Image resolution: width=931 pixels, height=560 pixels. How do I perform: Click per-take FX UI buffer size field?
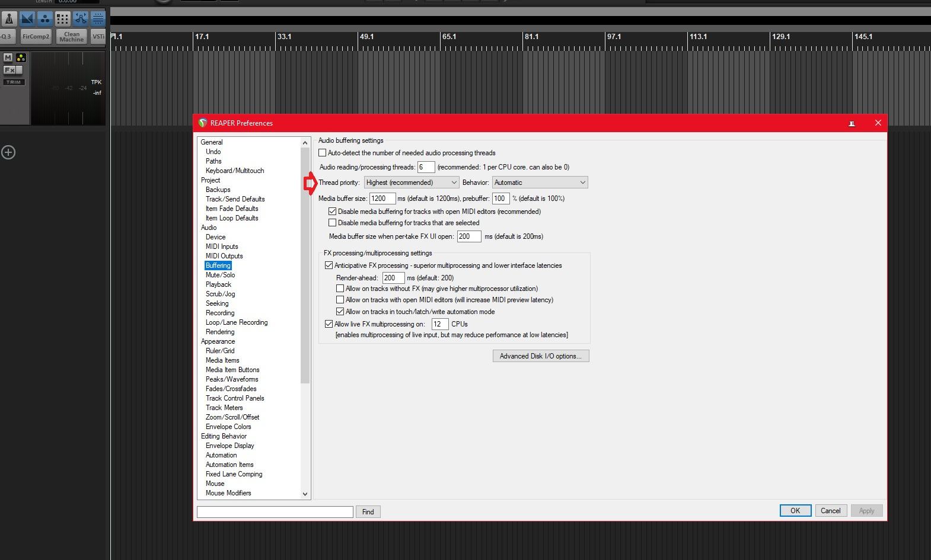point(469,236)
